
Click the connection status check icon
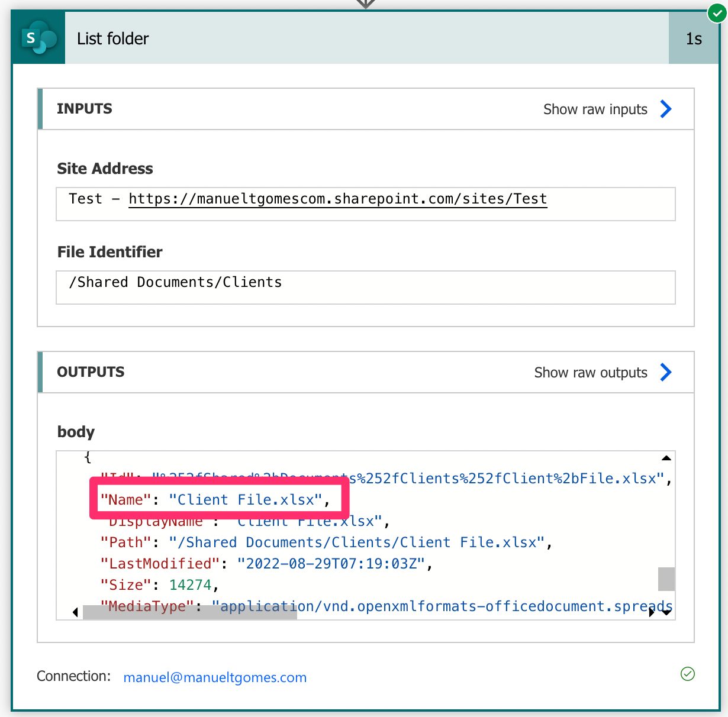pos(688,674)
